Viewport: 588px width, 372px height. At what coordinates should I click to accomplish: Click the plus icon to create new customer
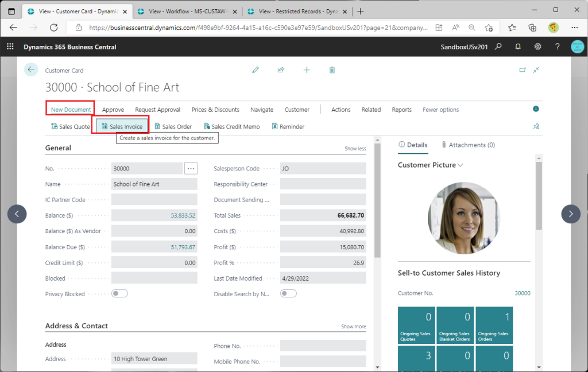coord(307,70)
